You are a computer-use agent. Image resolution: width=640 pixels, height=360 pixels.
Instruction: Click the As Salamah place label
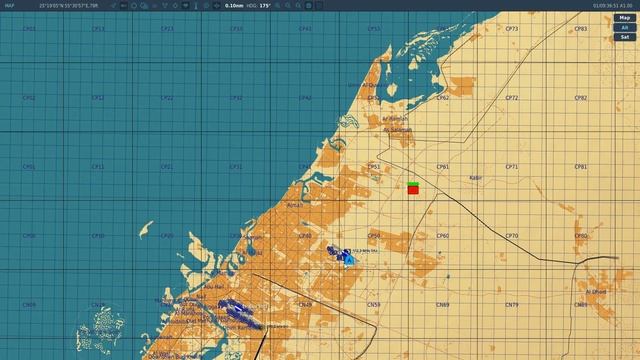[398, 130]
